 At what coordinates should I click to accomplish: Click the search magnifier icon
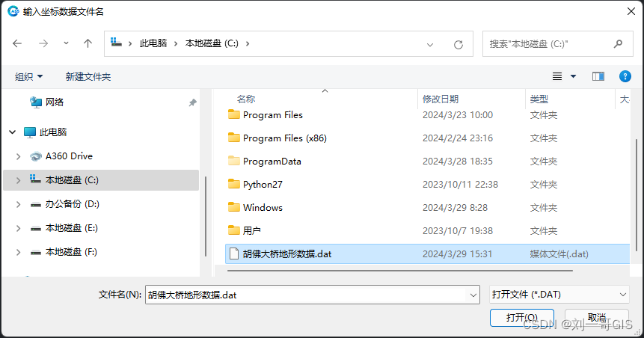pos(618,43)
